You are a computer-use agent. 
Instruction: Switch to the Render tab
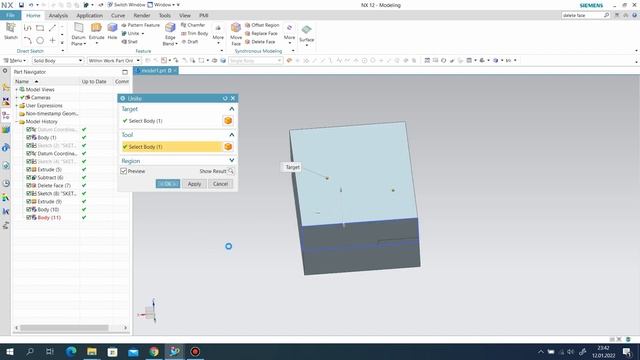coord(142,15)
